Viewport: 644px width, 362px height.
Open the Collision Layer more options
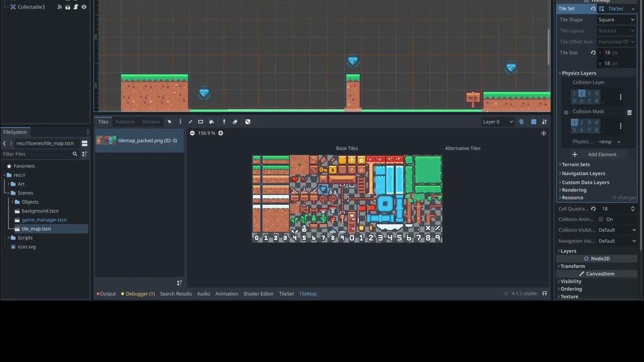620,97
